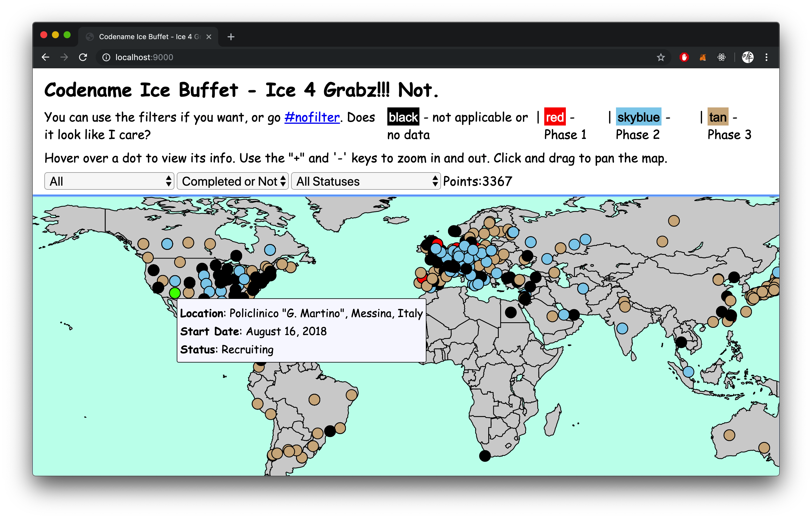The width and height of the screenshot is (812, 519).
Task: Bookmark the page with the star icon
Action: (x=661, y=58)
